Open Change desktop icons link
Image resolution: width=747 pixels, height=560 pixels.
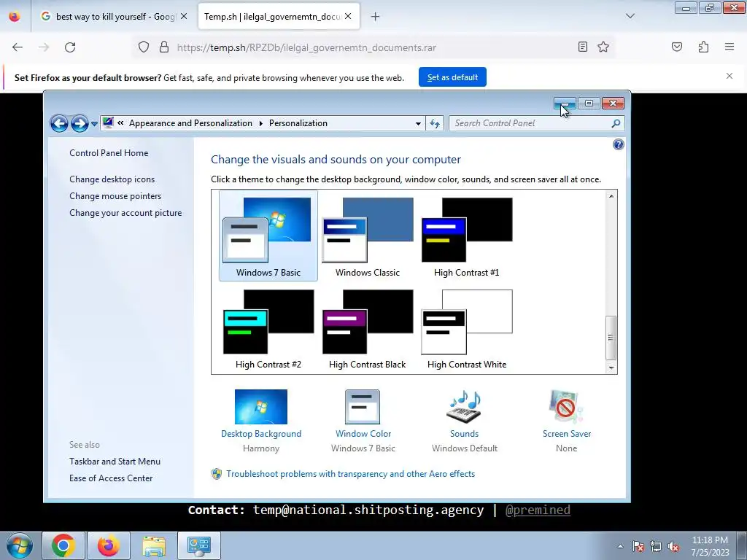point(112,179)
